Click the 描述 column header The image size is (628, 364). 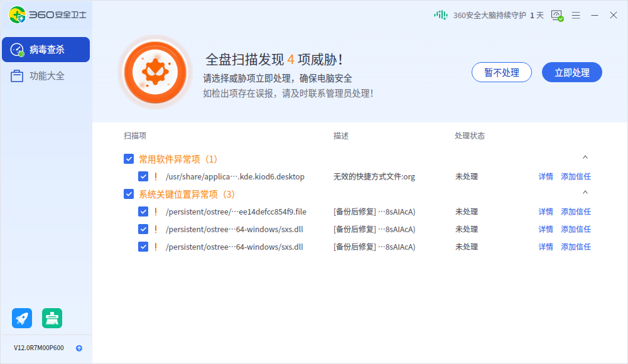(x=341, y=136)
